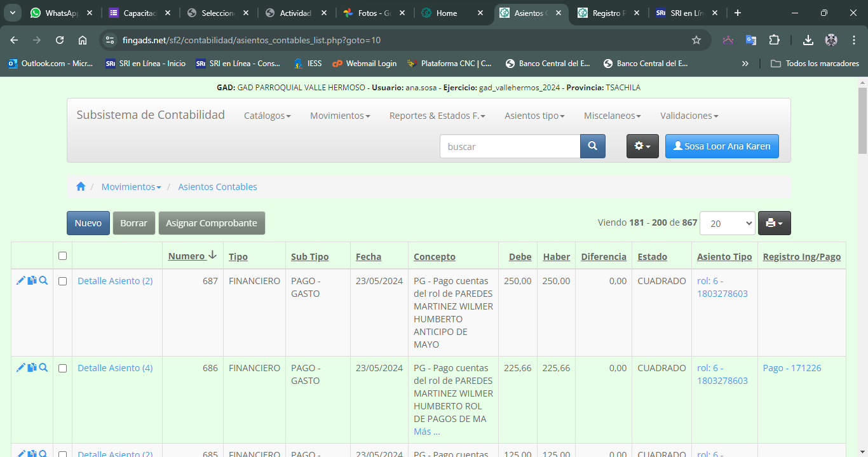This screenshot has width=868, height=457.
Task: Open Detalle Asiento (4) link
Action: coord(115,368)
